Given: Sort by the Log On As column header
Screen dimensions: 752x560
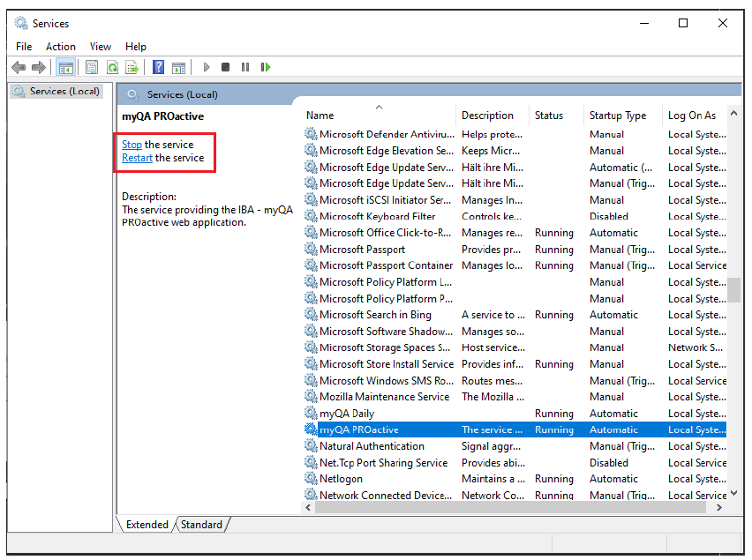Looking at the screenshot, I should point(695,116).
